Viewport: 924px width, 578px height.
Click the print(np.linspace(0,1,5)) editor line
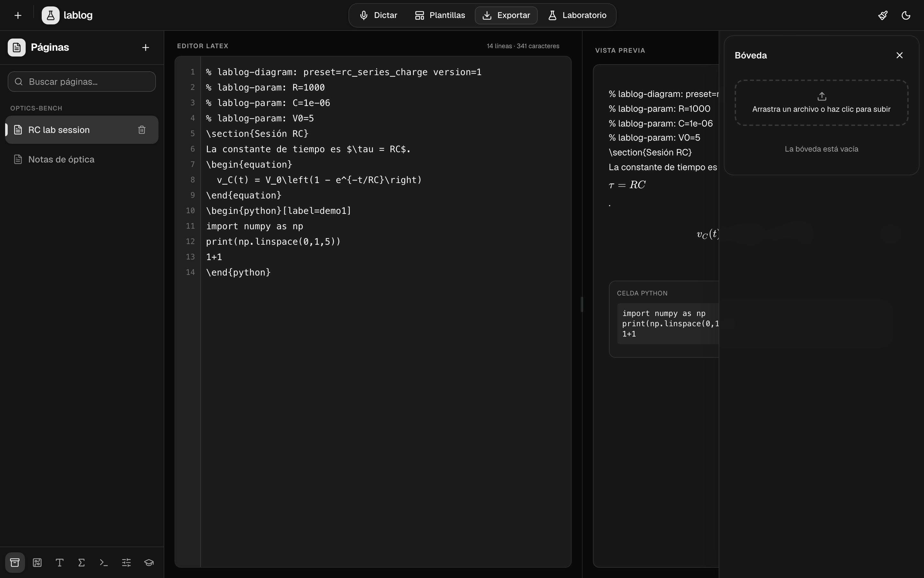click(273, 241)
